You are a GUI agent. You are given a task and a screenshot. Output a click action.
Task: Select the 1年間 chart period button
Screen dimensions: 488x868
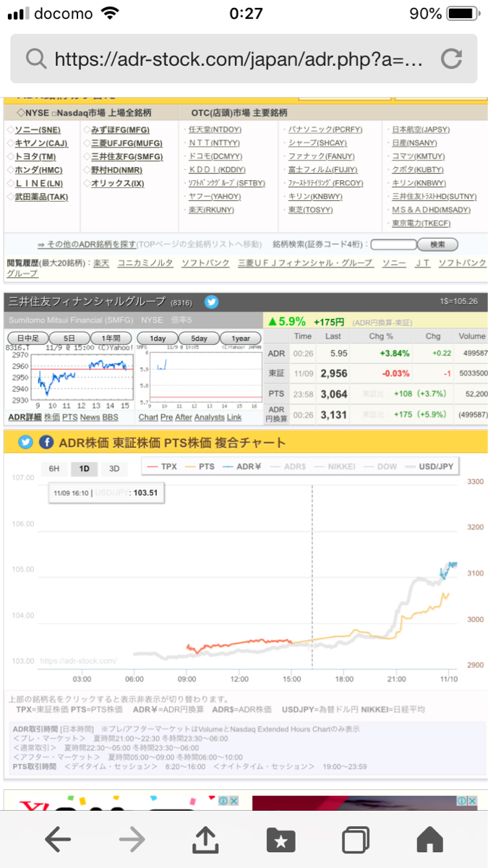click(111, 338)
